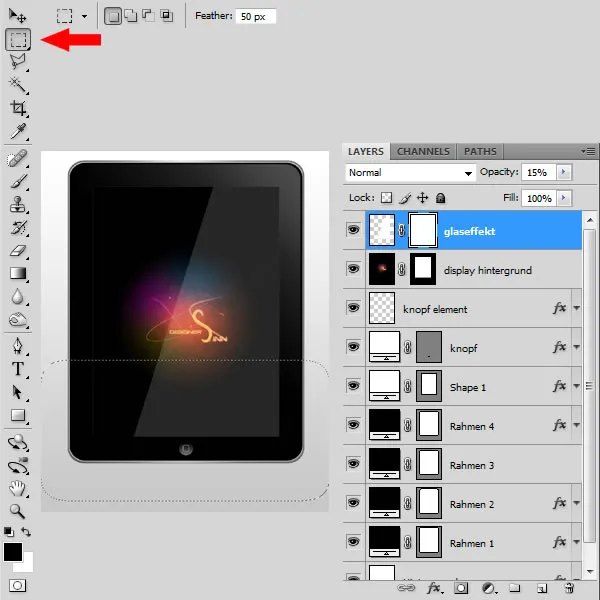Hide the display hintergrund layer

pyautogui.click(x=353, y=269)
